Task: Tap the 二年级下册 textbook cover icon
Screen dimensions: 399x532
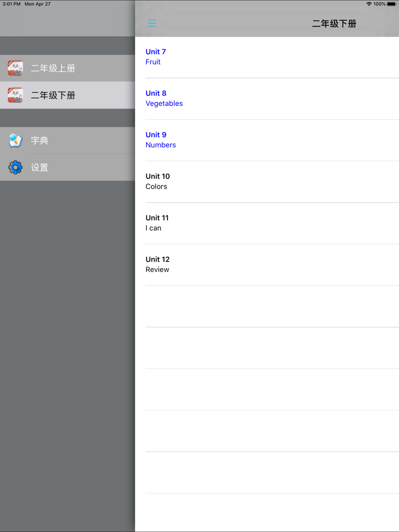Action: (x=15, y=95)
